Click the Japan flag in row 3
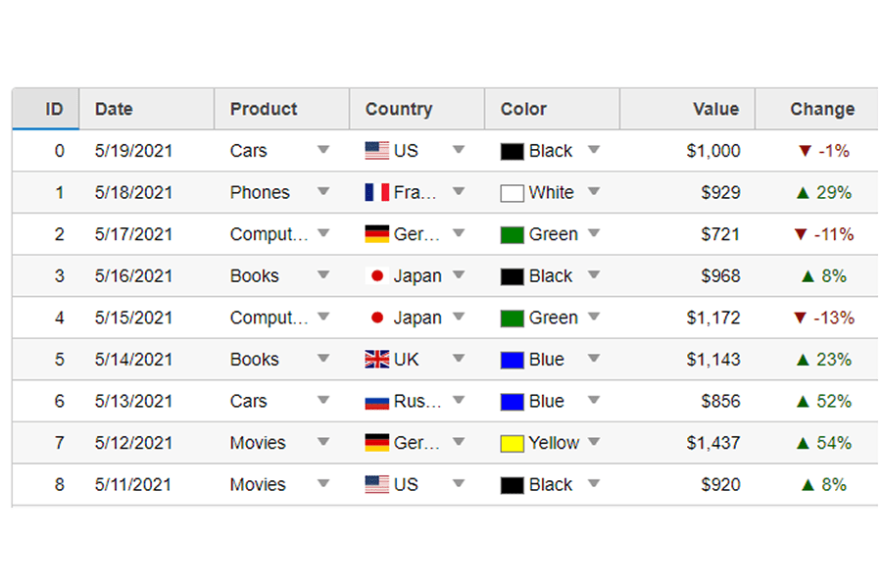 click(377, 275)
